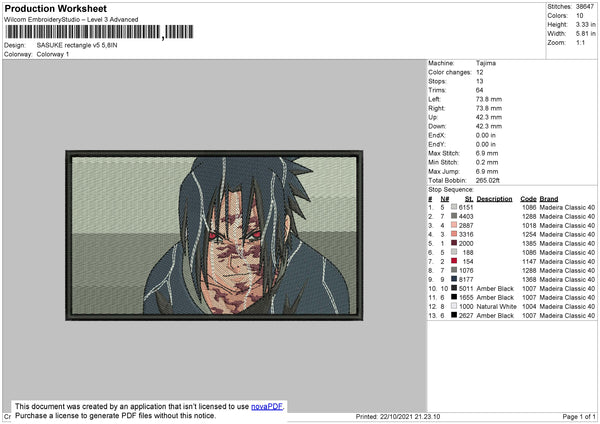The height and width of the screenshot is (424, 600).
Task: Click the trims value '64'
Action: click(479, 90)
